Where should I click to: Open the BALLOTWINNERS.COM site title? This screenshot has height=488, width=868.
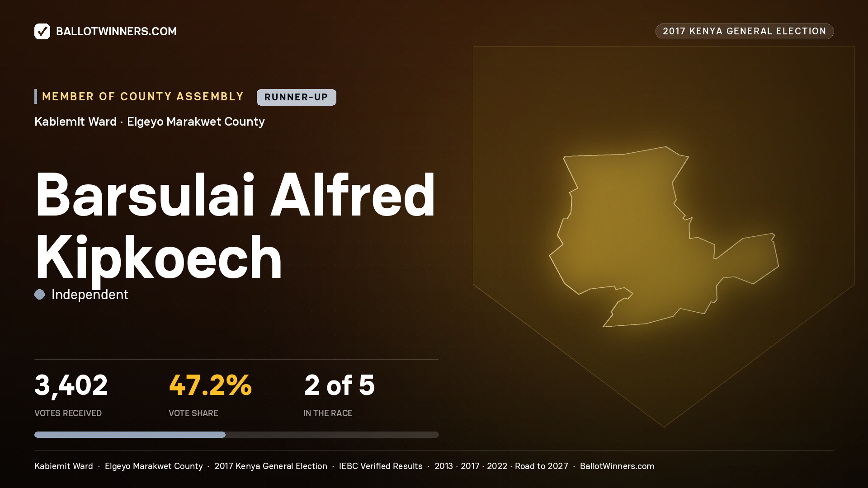pos(116,31)
